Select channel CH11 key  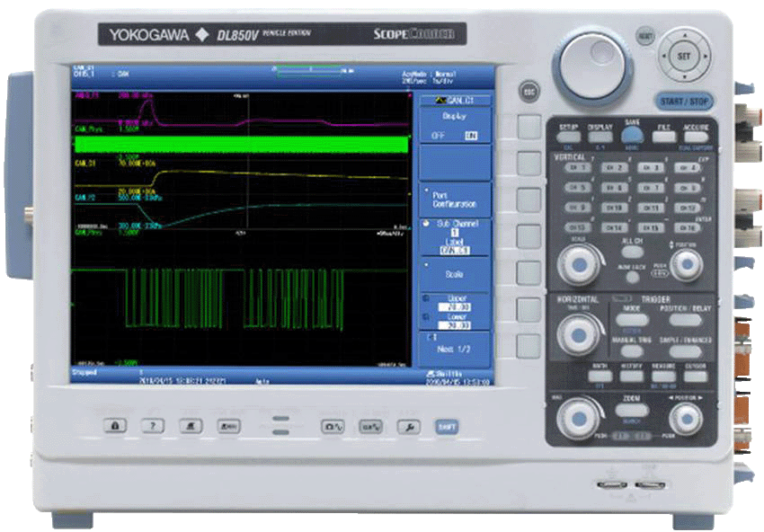click(x=651, y=208)
